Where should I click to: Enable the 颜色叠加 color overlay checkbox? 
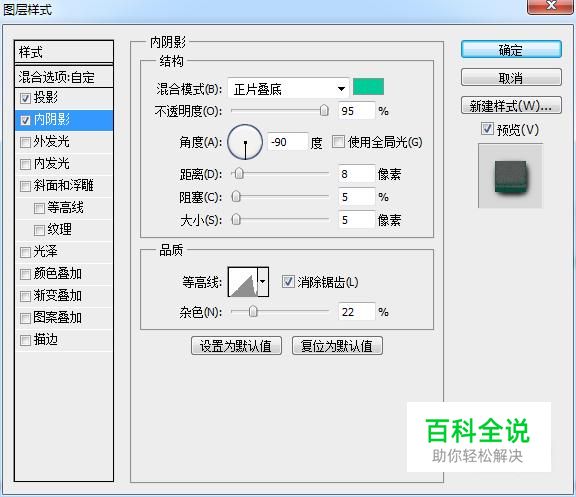[x=25, y=274]
